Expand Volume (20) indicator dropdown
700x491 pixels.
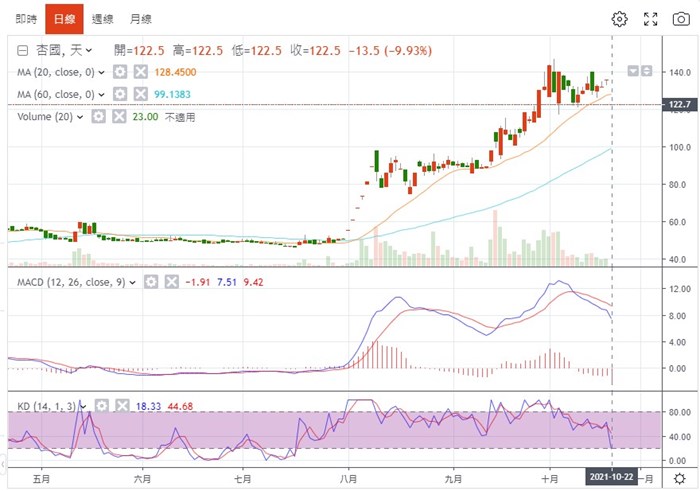[81, 117]
